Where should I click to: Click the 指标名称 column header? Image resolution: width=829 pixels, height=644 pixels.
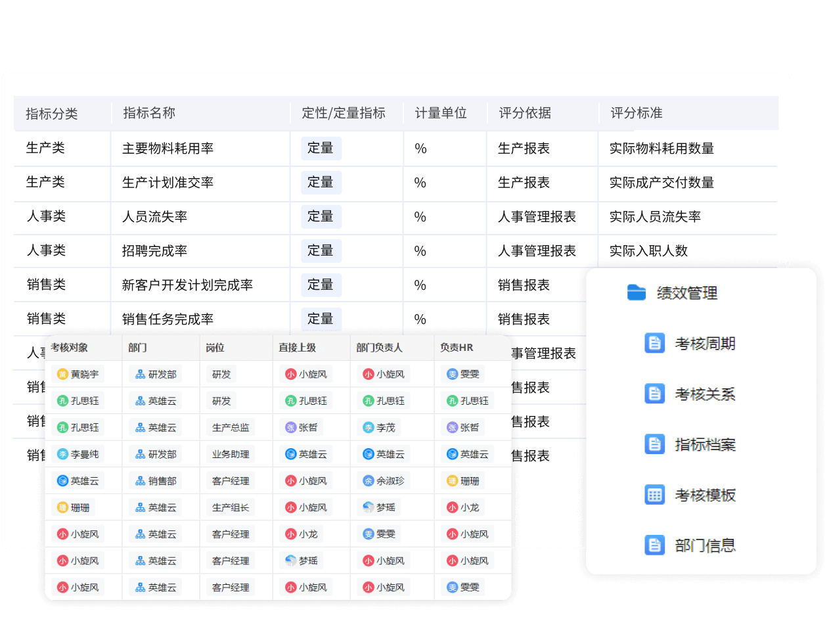tap(149, 113)
